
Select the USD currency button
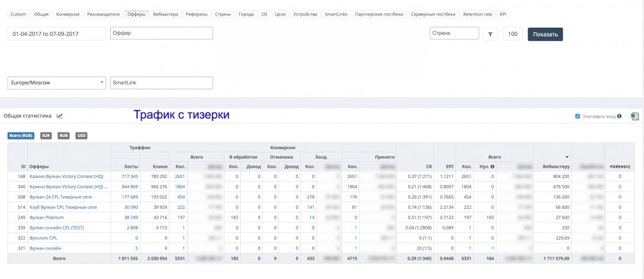tap(81, 136)
